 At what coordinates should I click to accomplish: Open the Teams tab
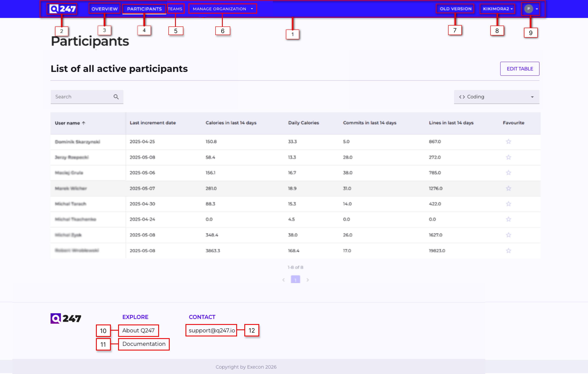point(175,9)
